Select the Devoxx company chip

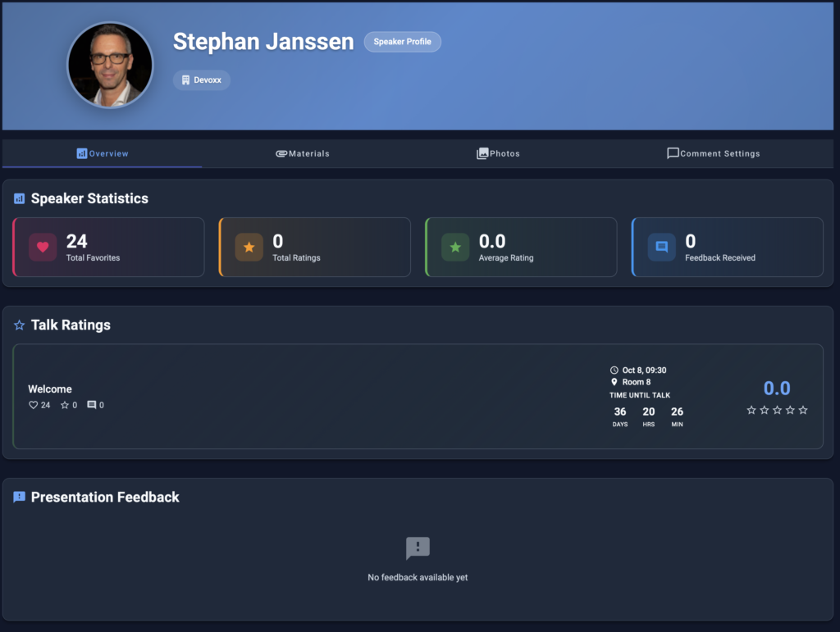point(202,80)
